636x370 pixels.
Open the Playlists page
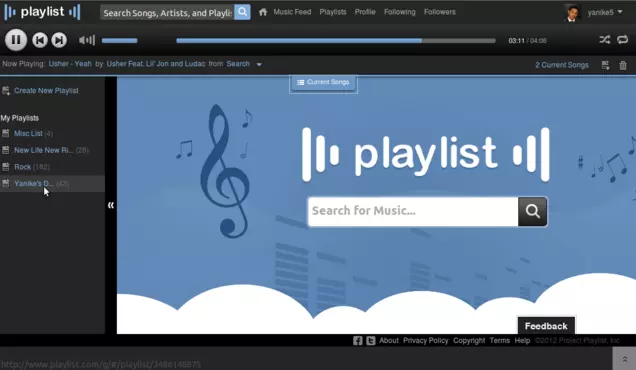(333, 12)
